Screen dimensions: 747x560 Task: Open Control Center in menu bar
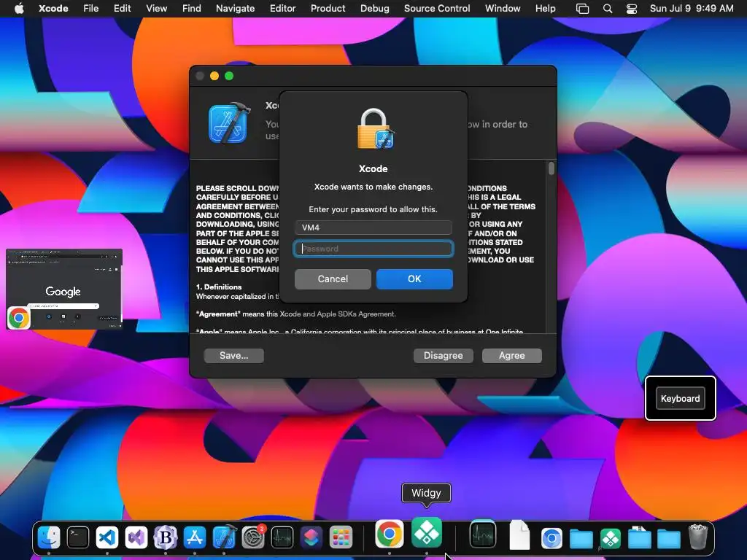[x=632, y=9]
